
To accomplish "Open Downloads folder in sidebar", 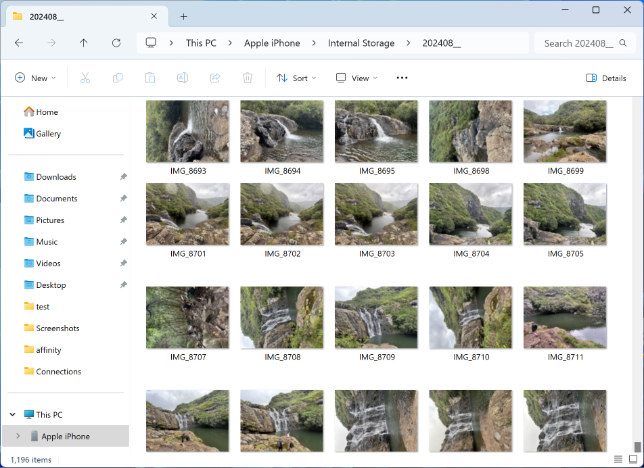I will point(50,177).
